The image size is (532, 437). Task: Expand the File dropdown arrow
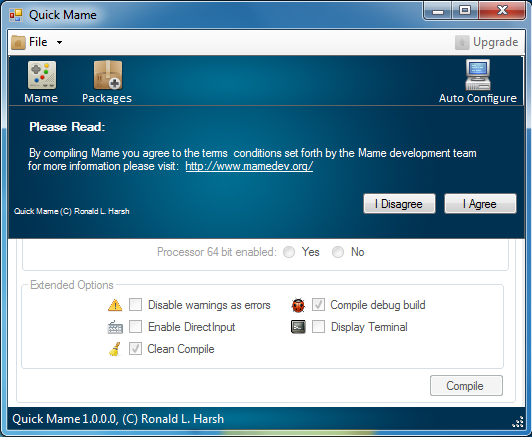tap(59, 42)
